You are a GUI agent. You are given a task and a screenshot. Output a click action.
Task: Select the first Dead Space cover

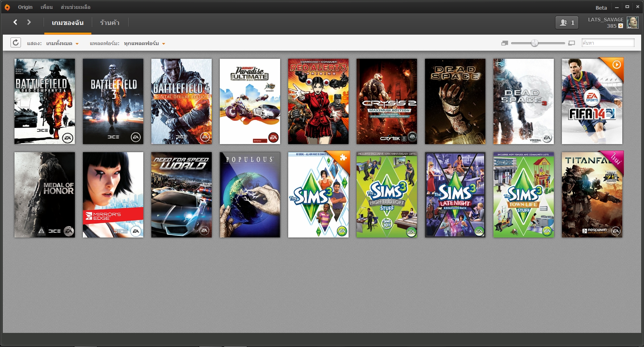[455, 101]
